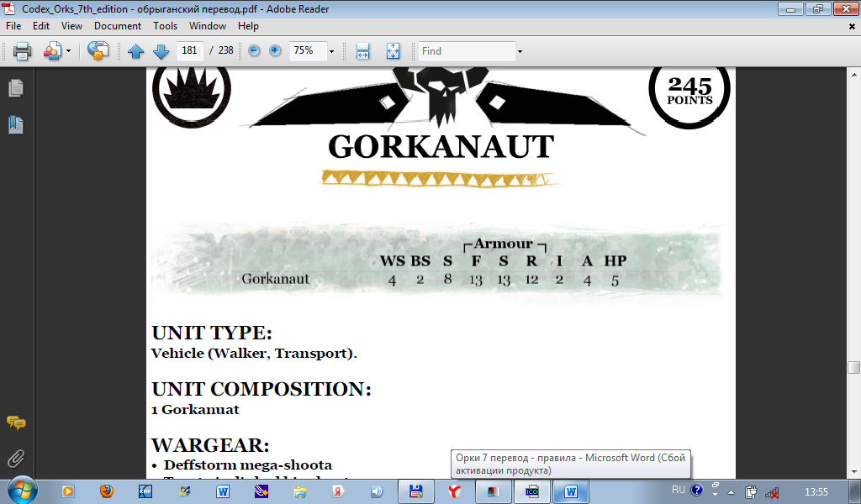Open the Attachments paperclip panel

(x=16, y=459)
